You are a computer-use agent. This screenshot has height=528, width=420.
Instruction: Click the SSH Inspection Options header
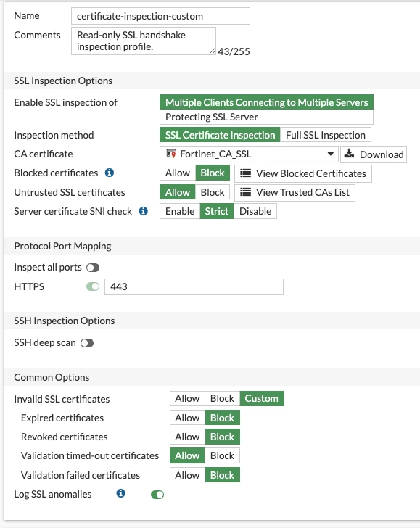[65, 321]
